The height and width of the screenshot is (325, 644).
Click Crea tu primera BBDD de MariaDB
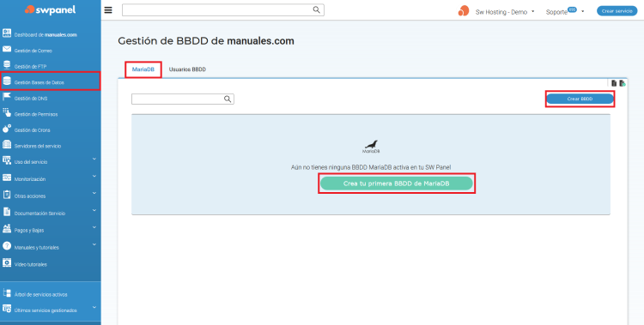[x=397, y=184]
